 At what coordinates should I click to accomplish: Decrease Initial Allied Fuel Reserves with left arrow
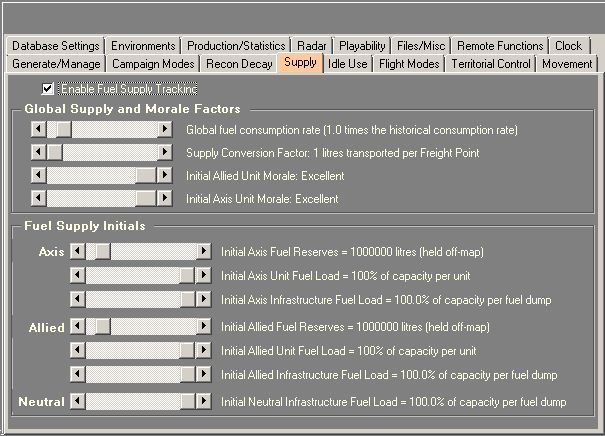point(78,326)
